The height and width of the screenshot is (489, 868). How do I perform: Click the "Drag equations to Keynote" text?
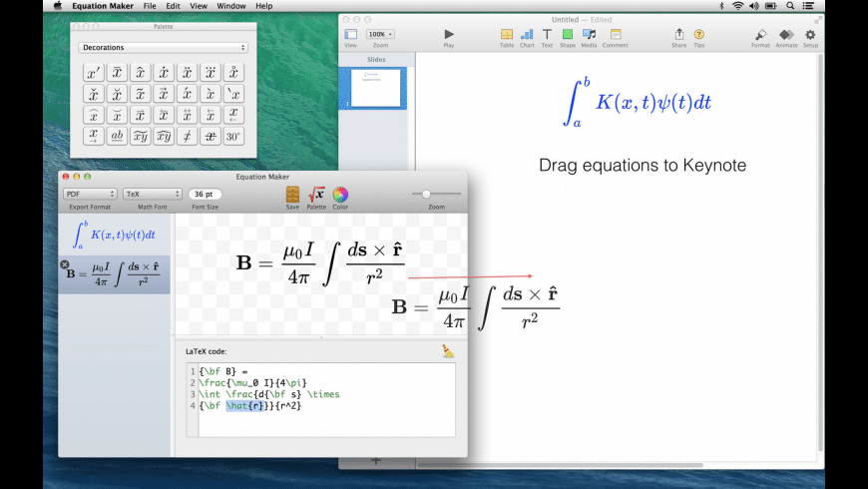[x=643, y=165]
